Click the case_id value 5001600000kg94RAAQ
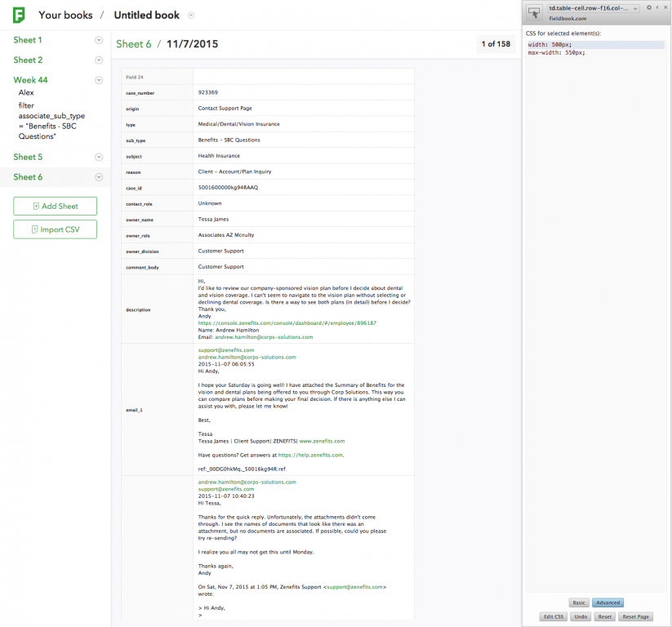The height and width of the screenshot is (627, 672). [228, 188]
